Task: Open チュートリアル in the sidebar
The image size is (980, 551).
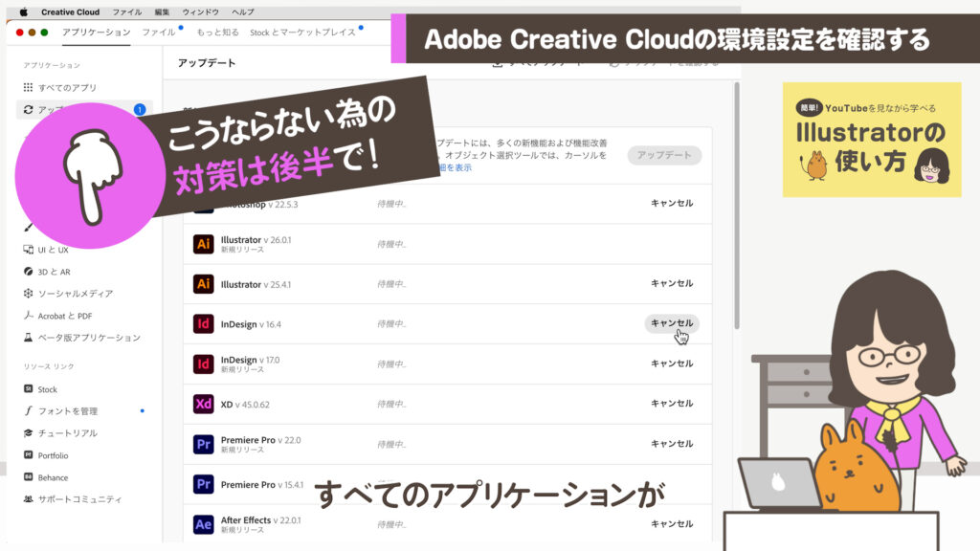Action: [60, 433]
